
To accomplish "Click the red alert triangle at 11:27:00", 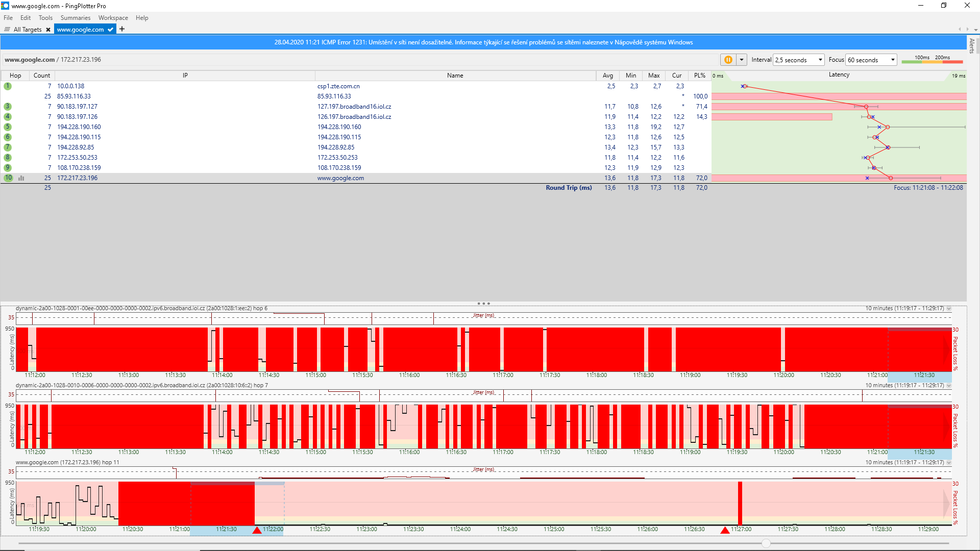I will tap(725, 531).
